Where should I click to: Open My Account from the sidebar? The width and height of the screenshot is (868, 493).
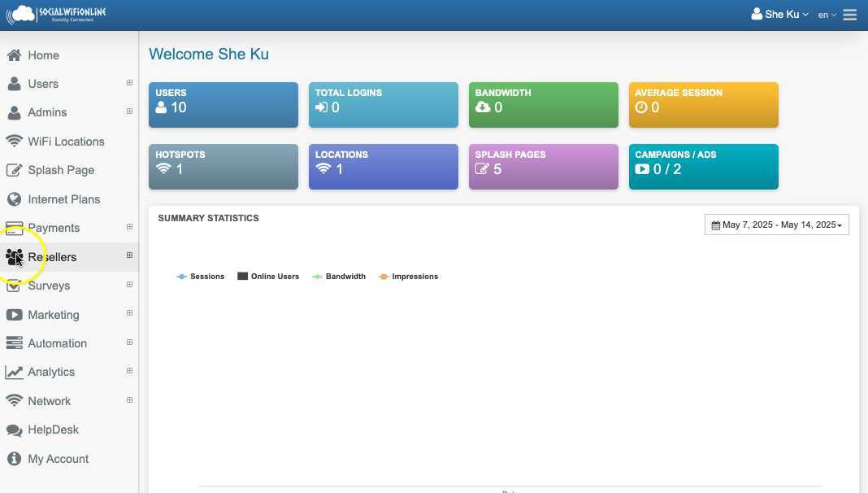pos(59,459)
